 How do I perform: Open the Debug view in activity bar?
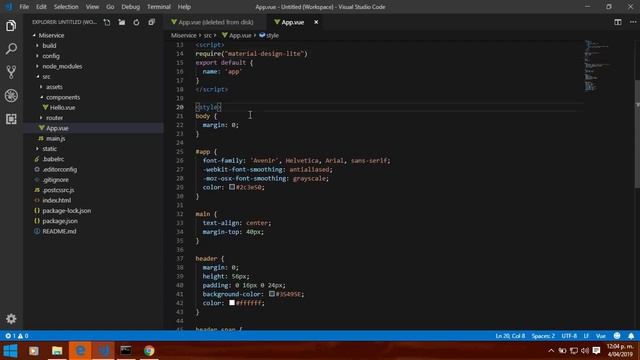11,96
